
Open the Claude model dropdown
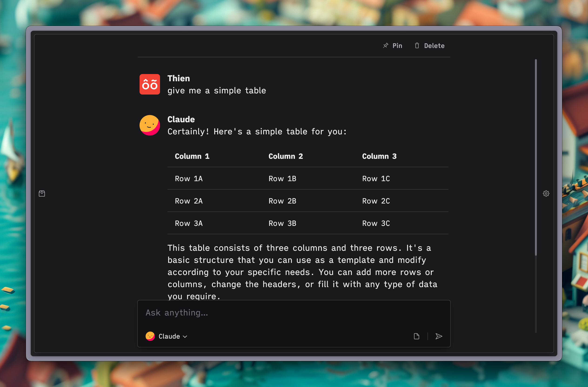pos(167,336)
